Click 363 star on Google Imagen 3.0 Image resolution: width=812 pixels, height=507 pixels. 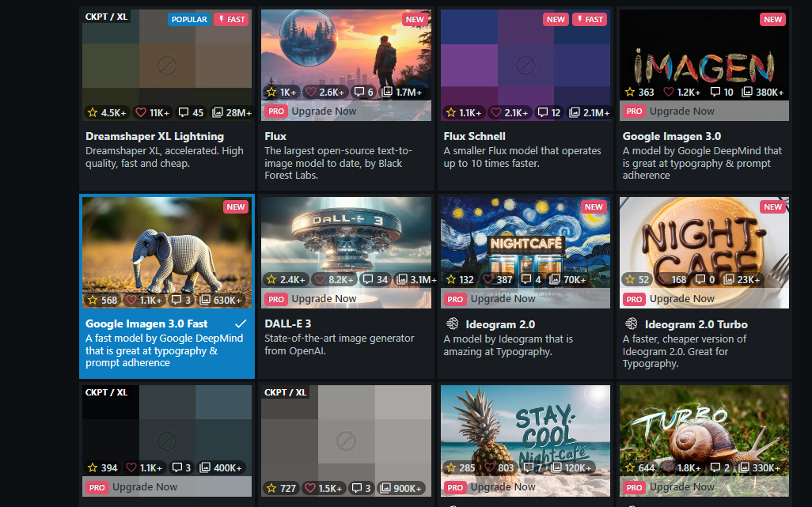(x=639, y=92)
